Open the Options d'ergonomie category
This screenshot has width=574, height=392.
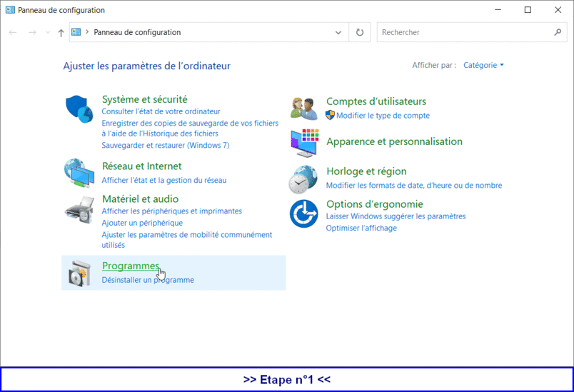pyautogui.click(x=375, y=204)
